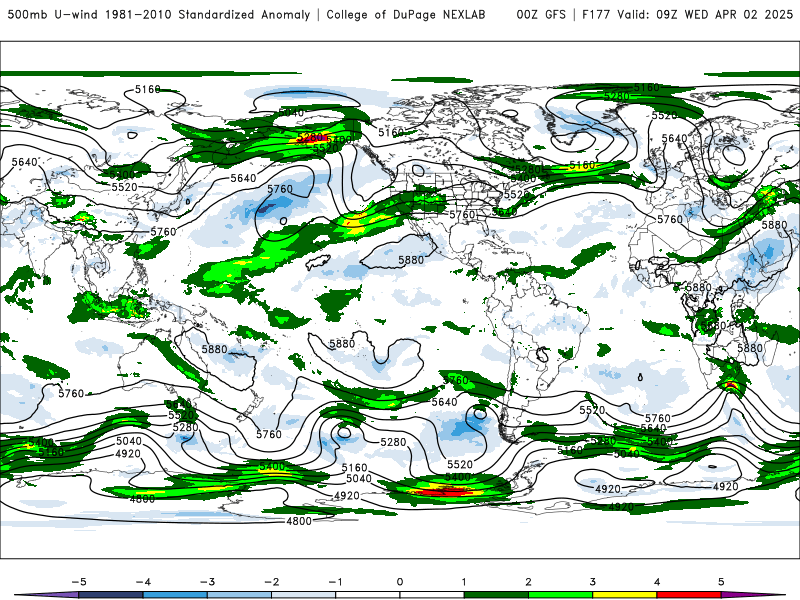Viewport: 800px width, 600px height.
Task: Click the '5160' contour label over northern Siberia
Action: point(147,90)
